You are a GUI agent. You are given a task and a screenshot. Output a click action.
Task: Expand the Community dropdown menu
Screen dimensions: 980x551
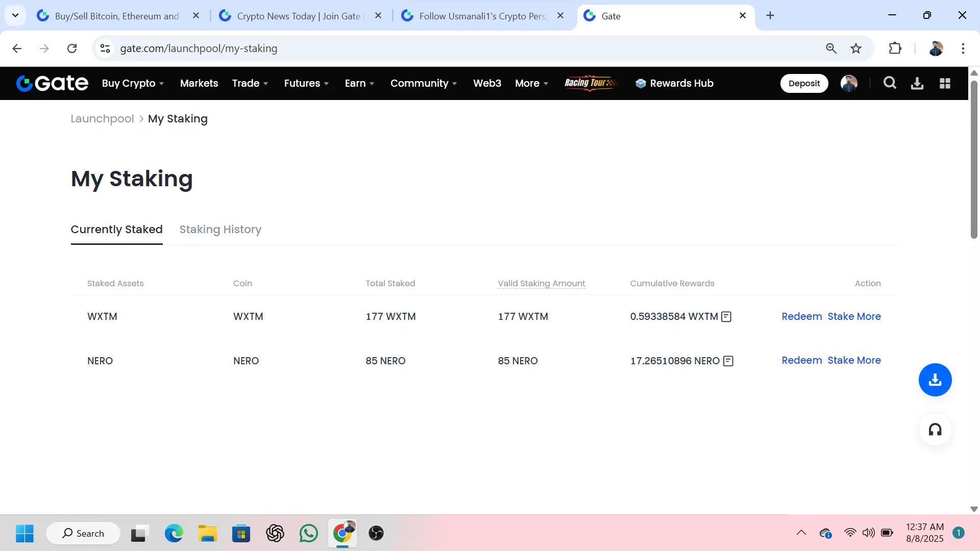pos(424,83)
